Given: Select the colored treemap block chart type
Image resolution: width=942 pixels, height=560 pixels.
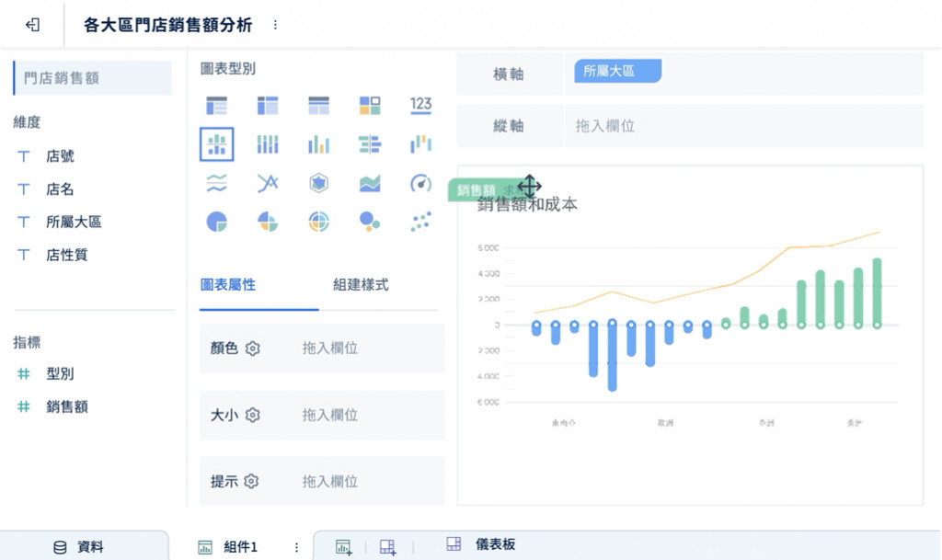Looking at the screenshot, I should pyautogui.click(x=370, y=106).
